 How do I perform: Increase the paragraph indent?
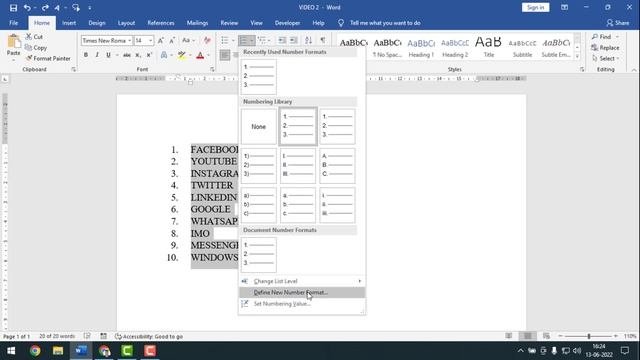click(x=293, y=40)
